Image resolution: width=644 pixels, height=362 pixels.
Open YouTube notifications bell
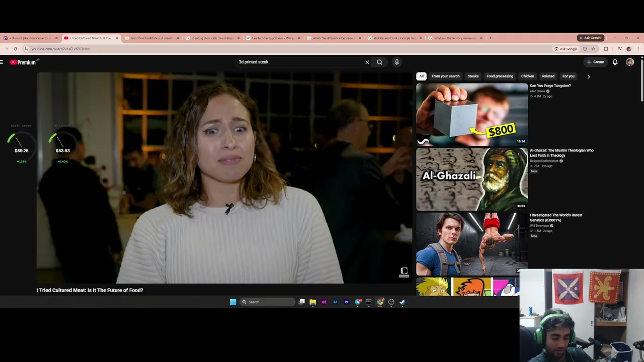(615, 62)
